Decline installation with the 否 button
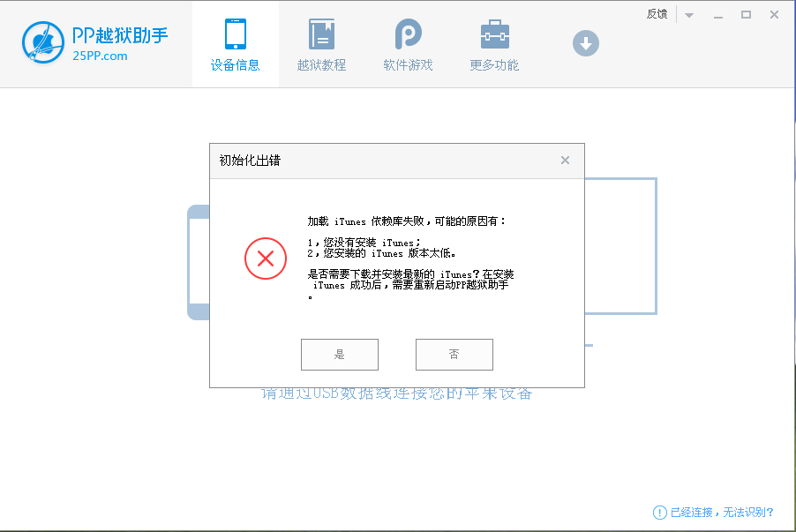Screen dimensions: 796x532 [x=454, y=354]
